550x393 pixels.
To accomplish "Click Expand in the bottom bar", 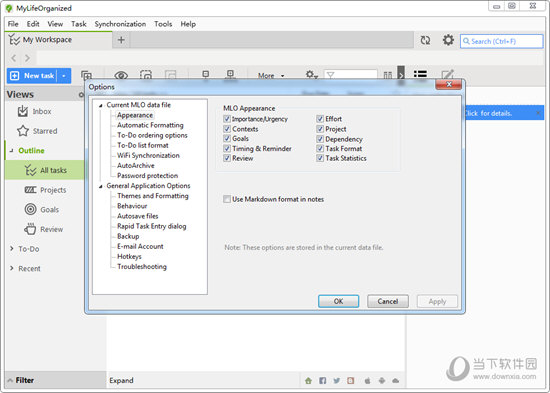I will pos(121,380).
